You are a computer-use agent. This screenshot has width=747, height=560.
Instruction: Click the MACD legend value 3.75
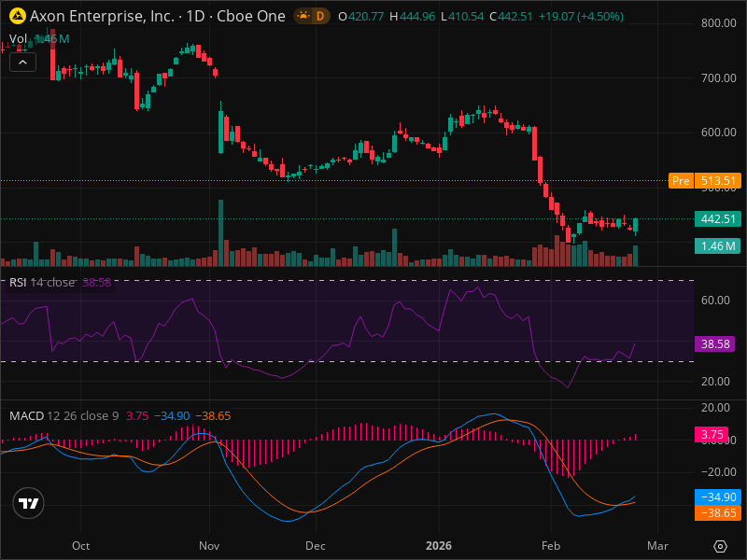pos(137,415)
